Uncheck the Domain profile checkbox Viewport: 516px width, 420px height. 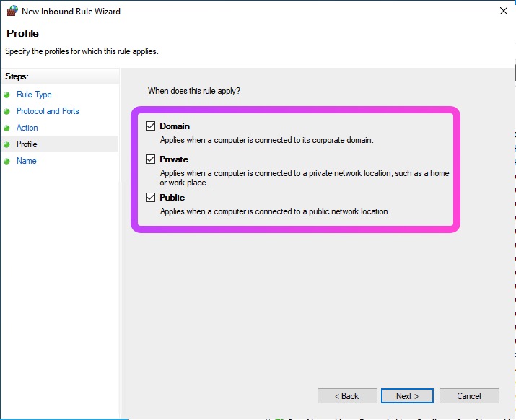click(151, 126)
